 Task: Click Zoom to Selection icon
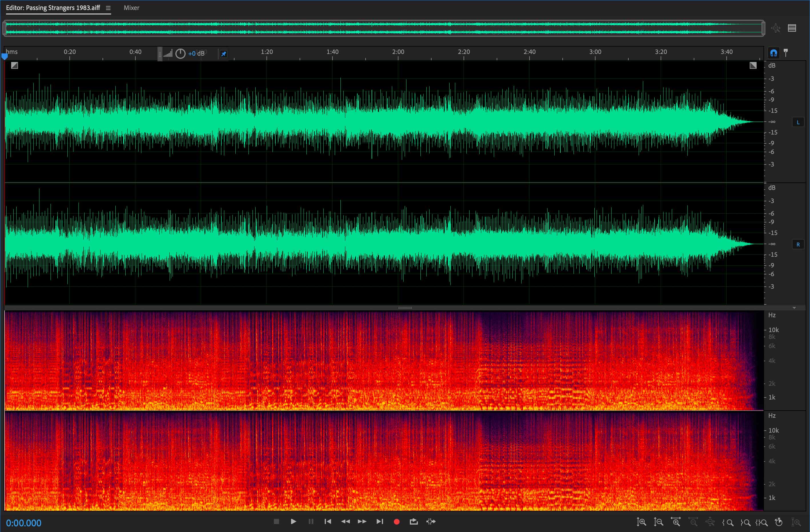pos(762,523)
